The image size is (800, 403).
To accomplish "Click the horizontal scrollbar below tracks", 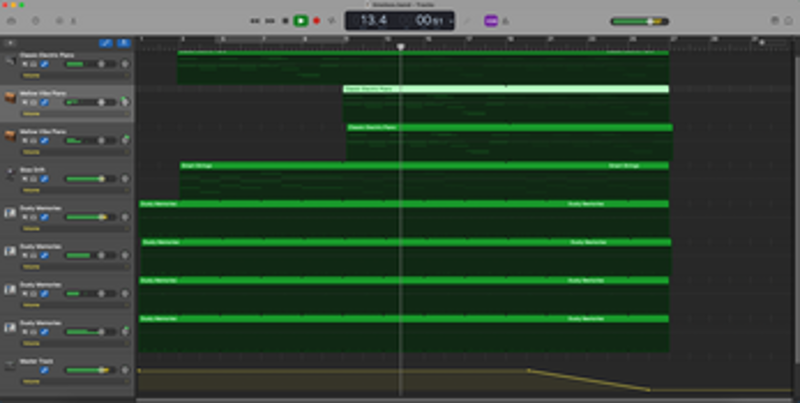I will pyautogui.click(x=464, y=400).
